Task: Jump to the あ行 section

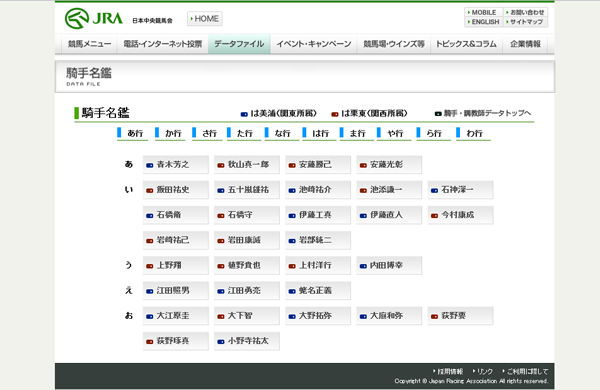Action: click(132, 134)
